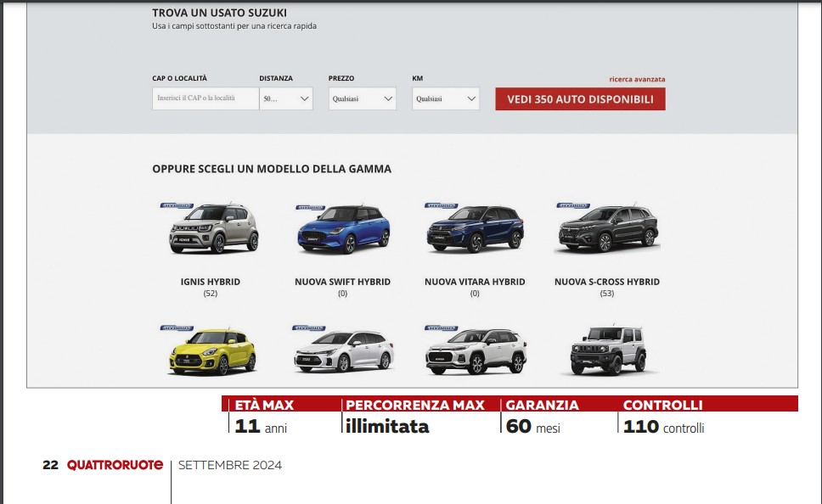
Task: Click the Hybrid badge above the Vitara
Action: (441, 205)
